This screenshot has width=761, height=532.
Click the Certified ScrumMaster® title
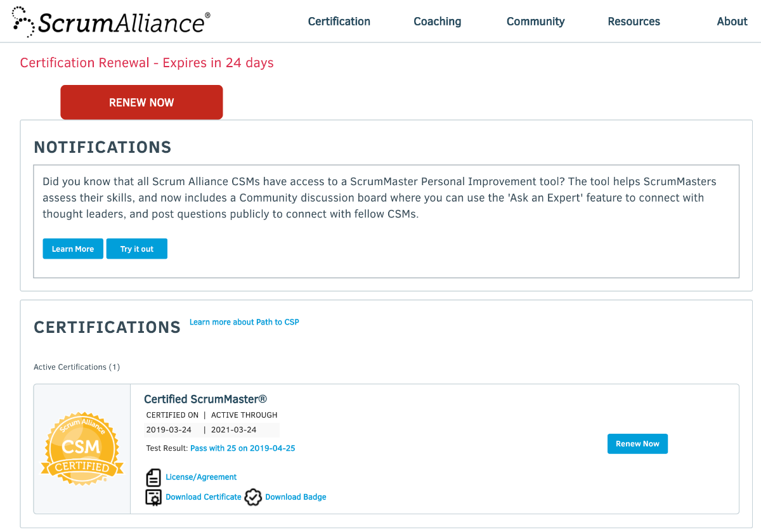pos(205,399)
